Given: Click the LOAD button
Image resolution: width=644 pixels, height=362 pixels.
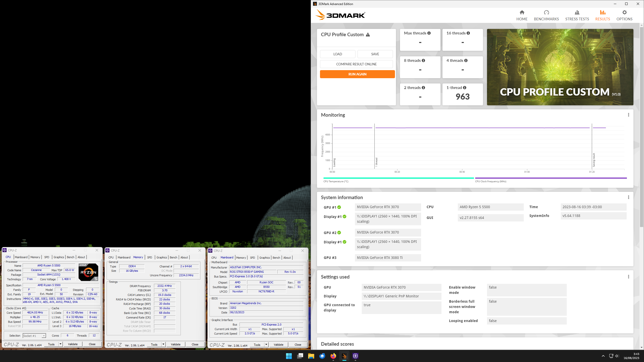Looking at the screenshot, I should [x=338, y=54].
